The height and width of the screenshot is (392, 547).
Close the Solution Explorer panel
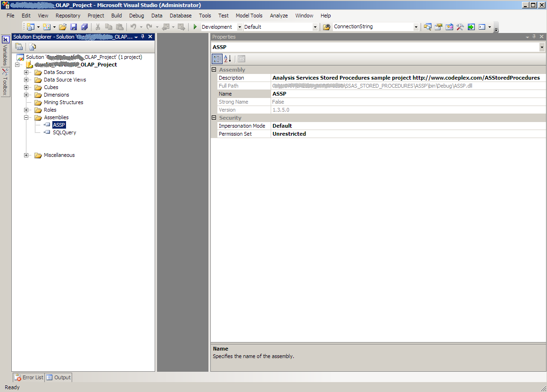click(x=150, y=37)
